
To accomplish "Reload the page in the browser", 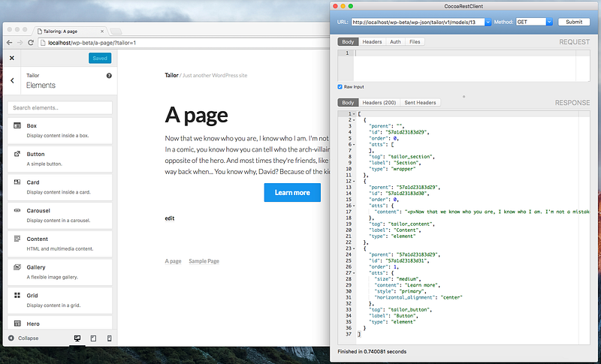I will (x=31, y=43).
